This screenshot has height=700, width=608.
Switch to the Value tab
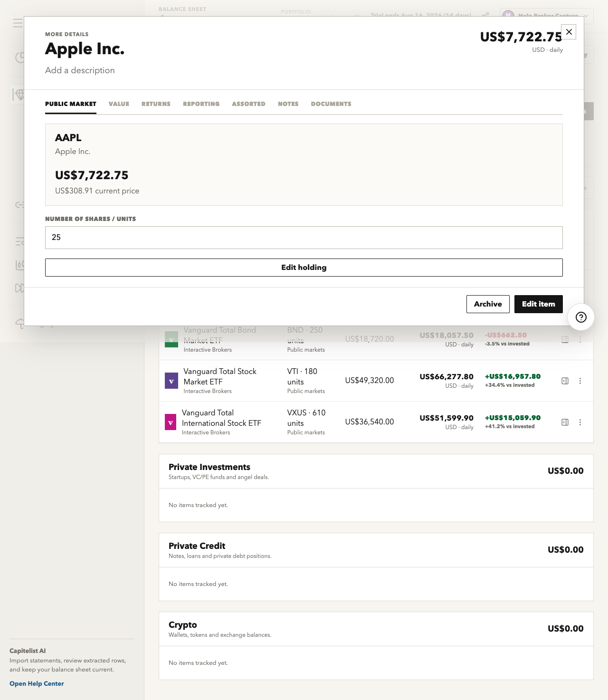[119, 104]
